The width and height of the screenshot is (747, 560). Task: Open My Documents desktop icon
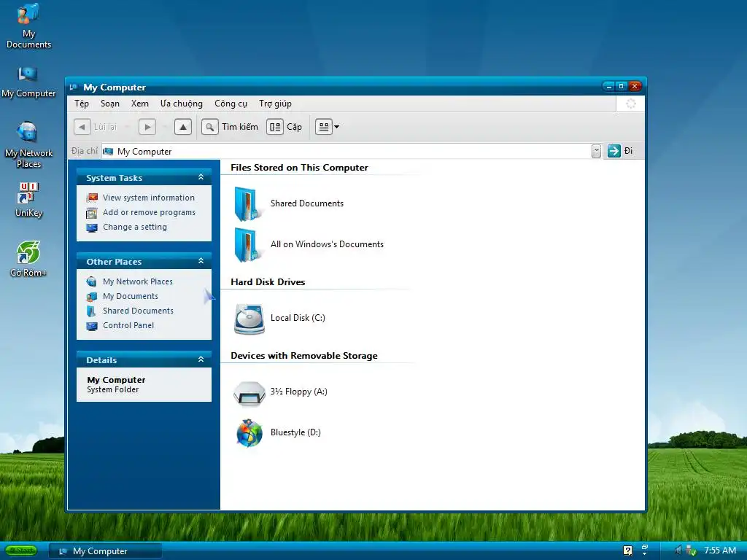(x=28, y=26)
